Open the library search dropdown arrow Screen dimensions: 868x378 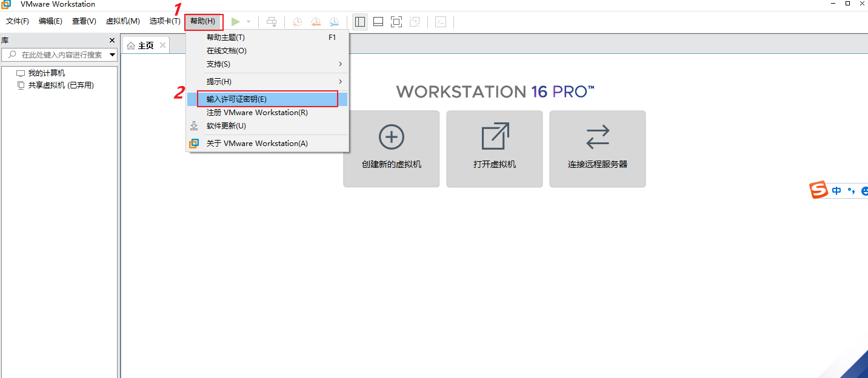(x=113, y=55)
